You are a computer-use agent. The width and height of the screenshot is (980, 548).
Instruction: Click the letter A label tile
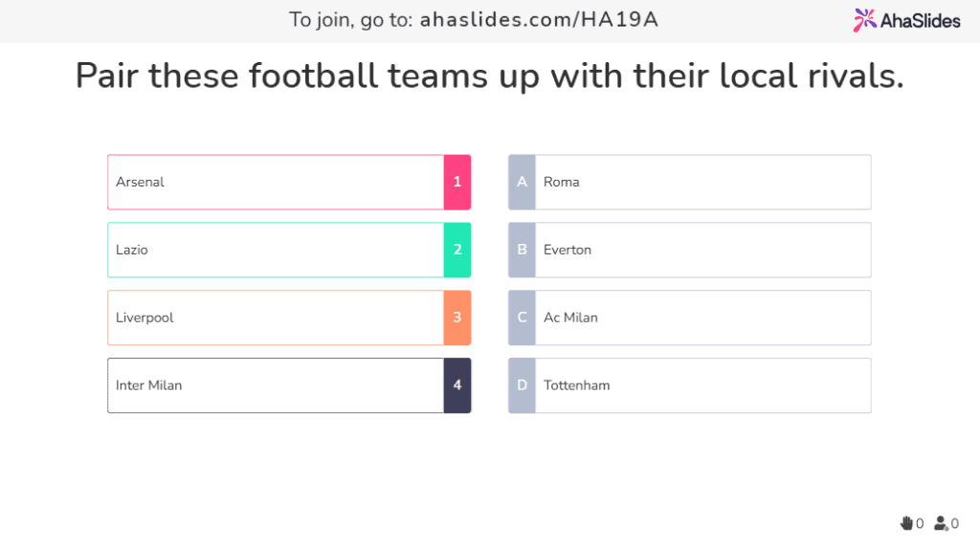pyautogui.click(x=522, y=182)
